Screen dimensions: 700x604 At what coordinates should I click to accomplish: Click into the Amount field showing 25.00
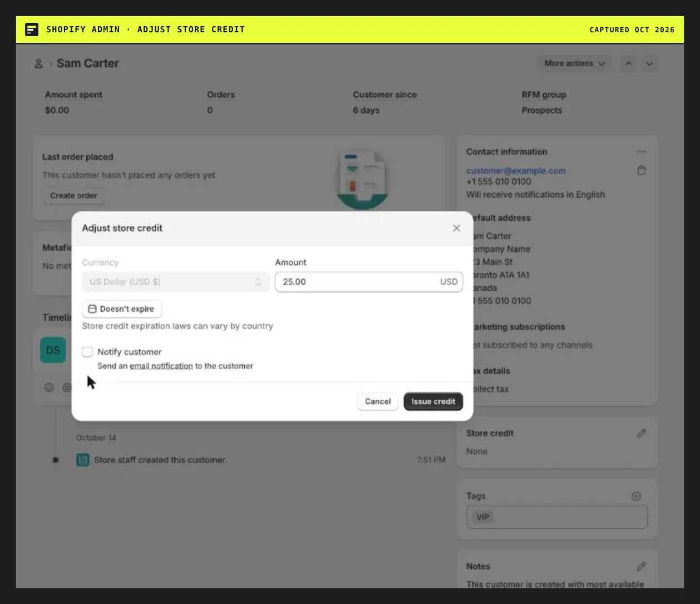(x=369, y=282)
